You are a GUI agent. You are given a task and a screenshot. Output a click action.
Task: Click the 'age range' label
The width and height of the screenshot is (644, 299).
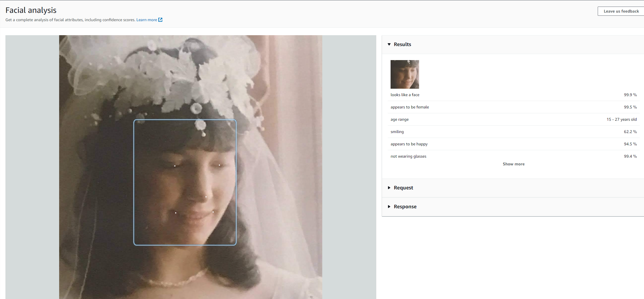[399, 119]
